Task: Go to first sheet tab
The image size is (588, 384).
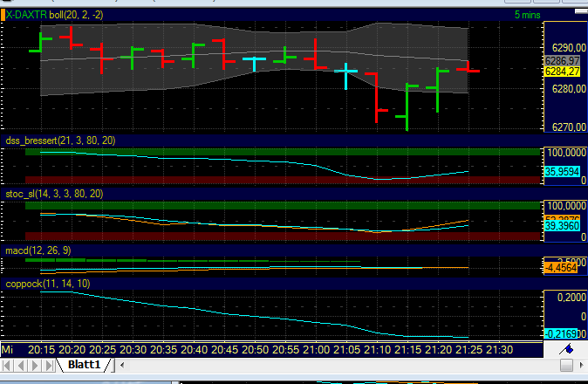Action: 7,365
